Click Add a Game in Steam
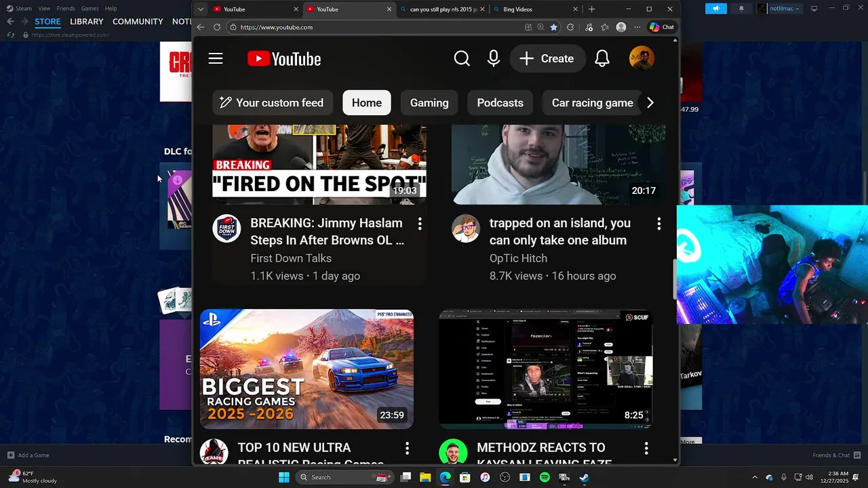Image resolution: width=868 pixels, height=488 pixels. [x=28, y=455]
